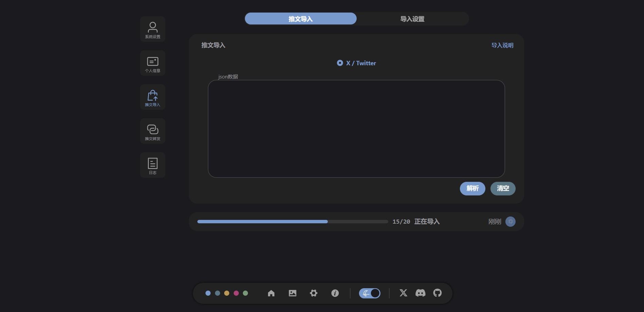Open the 日志 log sidebar icon
The height and width of the screenshot is (312, 644).
(x=153, y=165)
